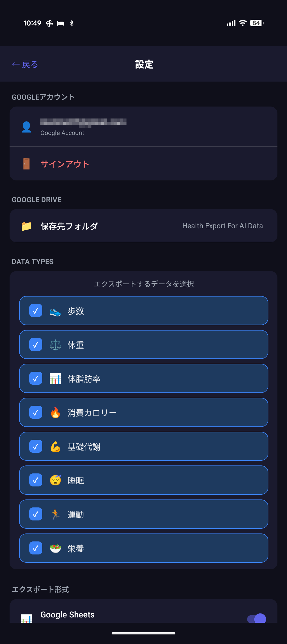The width and height of the screenshot is (287, 644).
Task: Tap the door icon beside サインアウト
Action: (26, 164)
